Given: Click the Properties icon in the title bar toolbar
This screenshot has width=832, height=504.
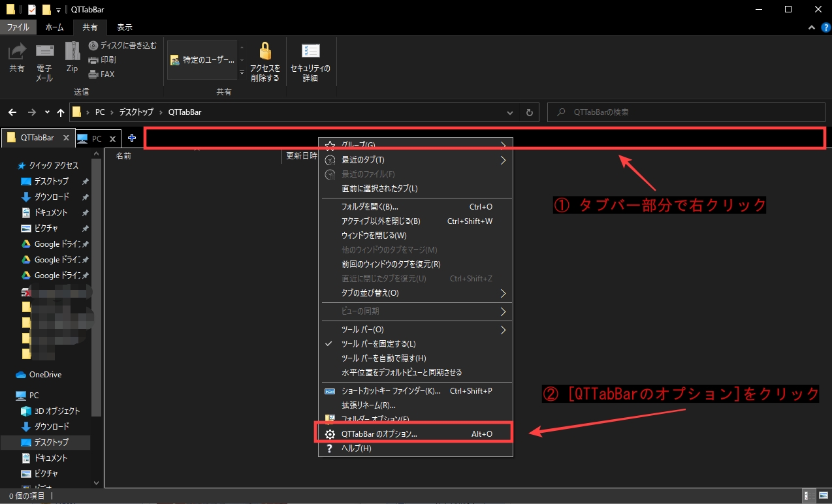Looking at the screenshot, I should tap(31, 10).
